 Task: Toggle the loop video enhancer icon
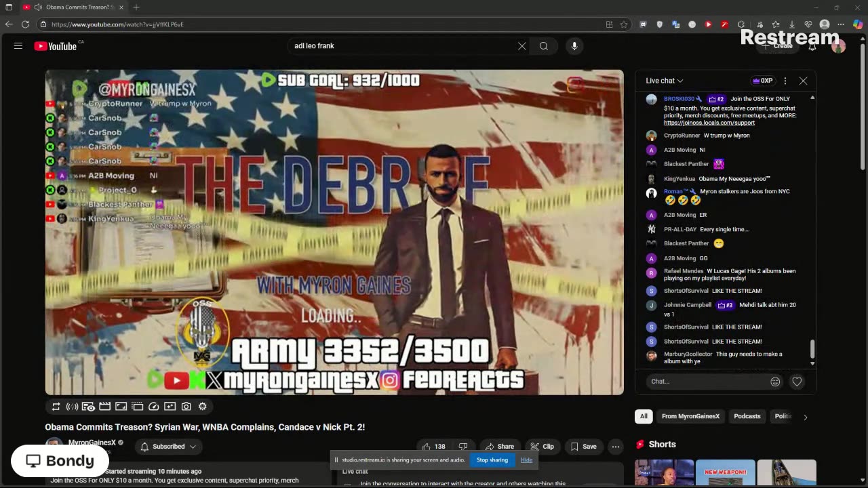(56, 407)
